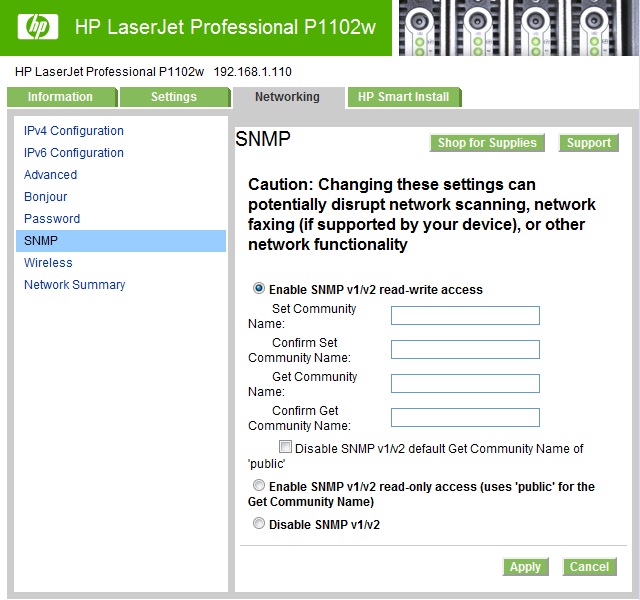Click the Cancel button
Screen dimensions: 640x600
click(x=589, y=567)
